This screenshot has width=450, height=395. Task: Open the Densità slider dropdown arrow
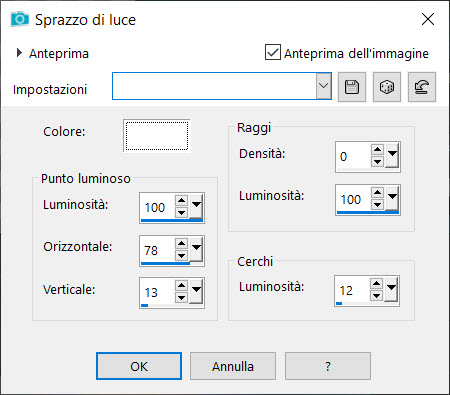(x=392, y=155)
